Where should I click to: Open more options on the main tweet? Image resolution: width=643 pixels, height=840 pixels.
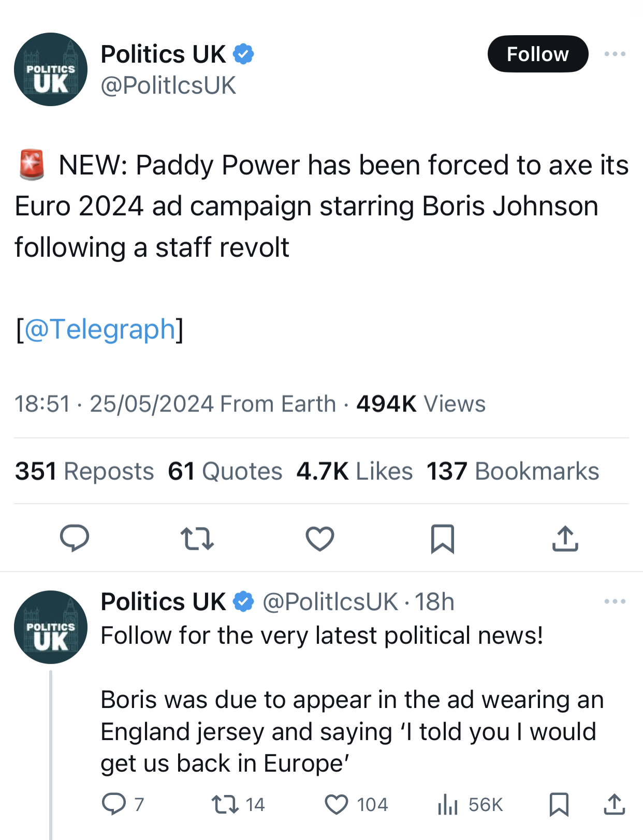(x=615, y=54)
